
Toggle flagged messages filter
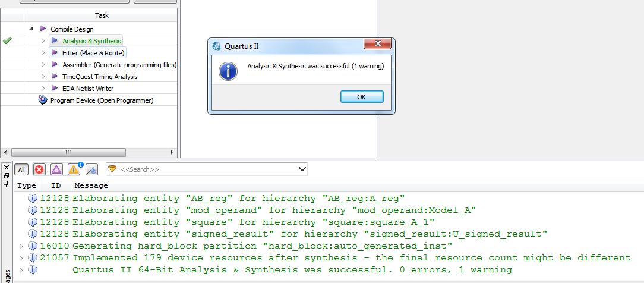coord(91,169)
